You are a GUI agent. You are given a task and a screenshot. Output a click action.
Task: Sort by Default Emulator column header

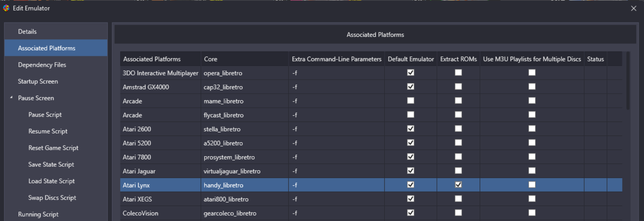411,59
